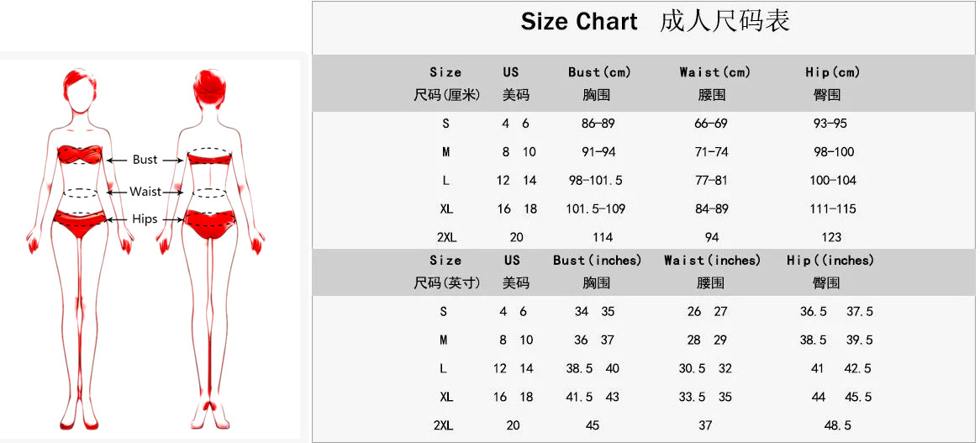Select the Bust(cm) column header
The image size is (980, 443).
[x=599, y=72]
